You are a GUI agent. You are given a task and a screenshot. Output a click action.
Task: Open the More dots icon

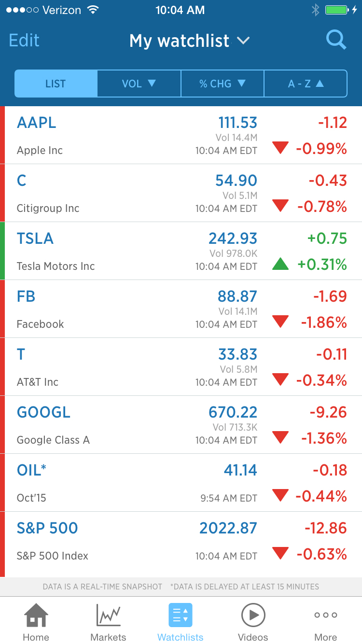[326, 616]
